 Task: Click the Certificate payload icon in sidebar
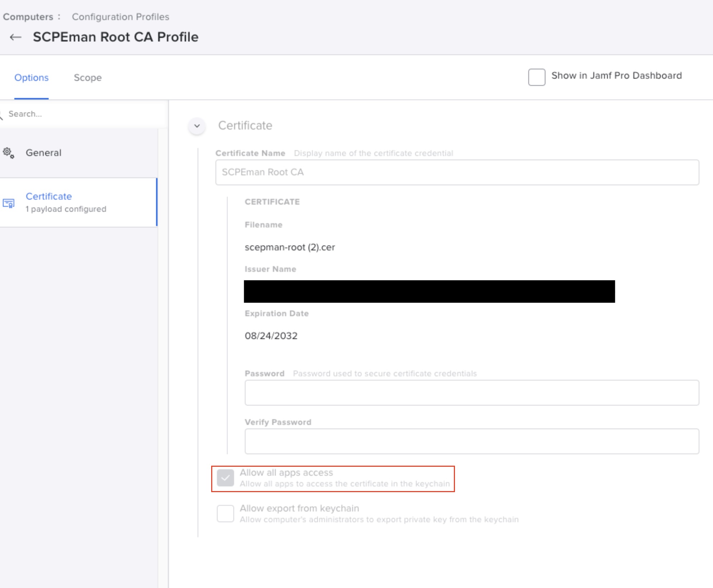9,203
